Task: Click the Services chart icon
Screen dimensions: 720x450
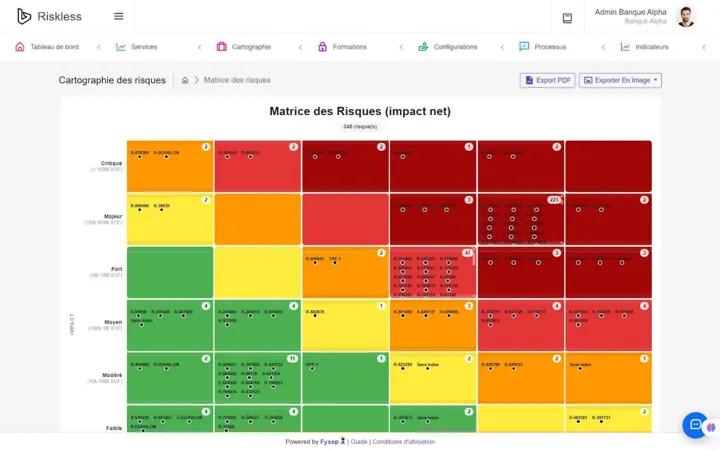Action: (121, 47)
